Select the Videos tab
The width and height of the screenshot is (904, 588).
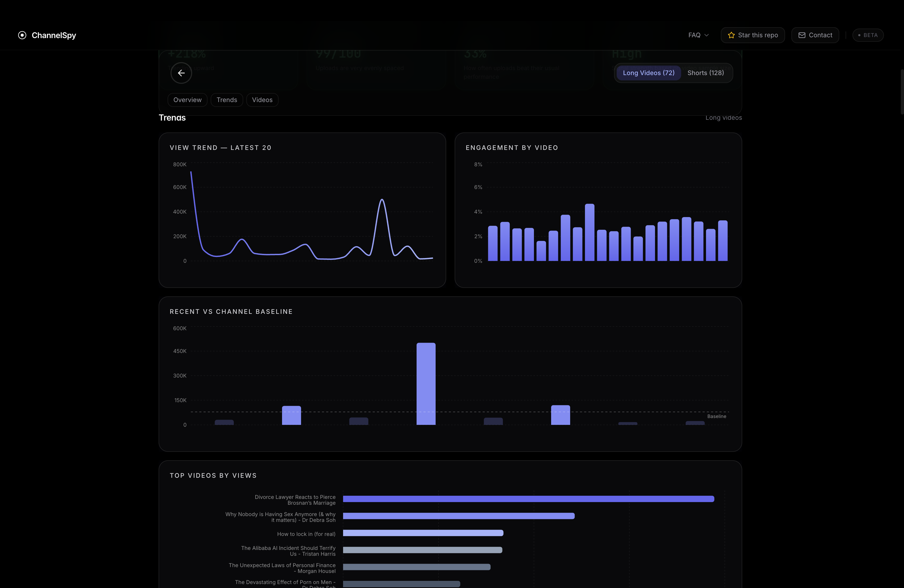[x=262, y=100]
